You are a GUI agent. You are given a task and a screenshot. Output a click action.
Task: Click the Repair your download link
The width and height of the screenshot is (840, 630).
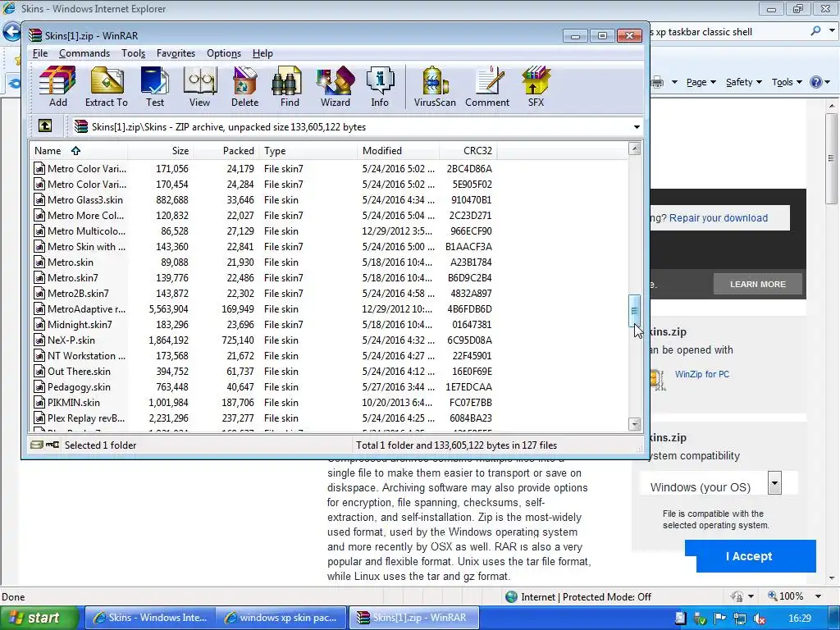pos(719,218)
